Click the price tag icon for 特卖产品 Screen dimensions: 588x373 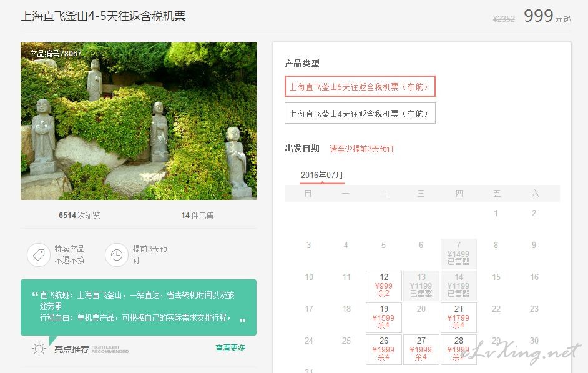tap(39, 255)
